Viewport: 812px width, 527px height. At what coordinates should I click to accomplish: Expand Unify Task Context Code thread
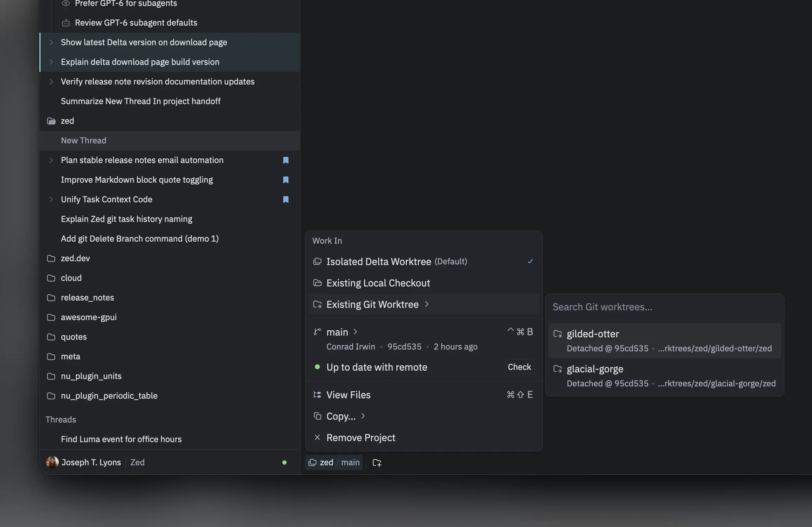[x=51, y=200]
